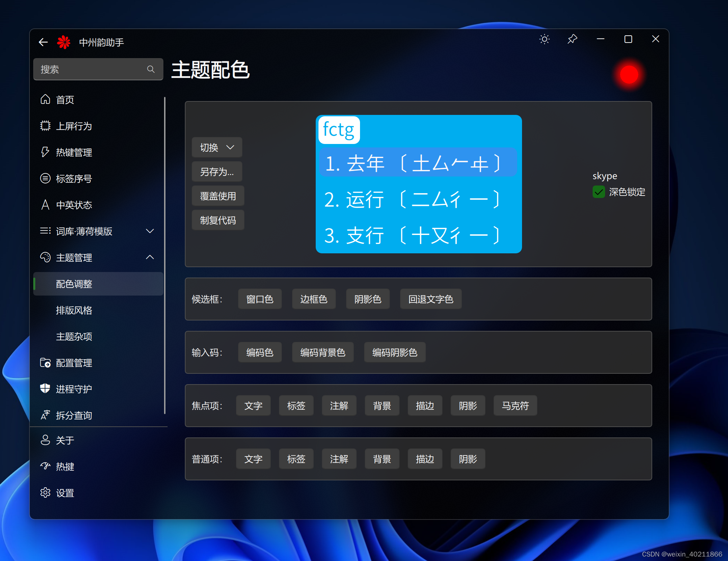Click the red color circle
The width and height of the screenshot is (728, 561).
click(x=629, y=75)
